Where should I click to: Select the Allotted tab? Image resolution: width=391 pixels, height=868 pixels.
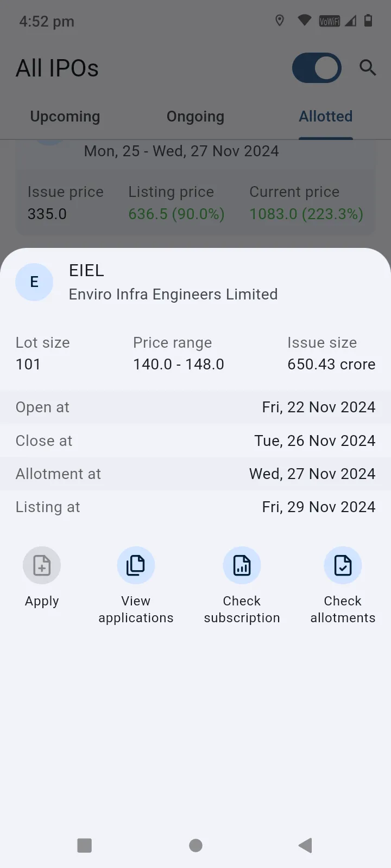point(326,117)
